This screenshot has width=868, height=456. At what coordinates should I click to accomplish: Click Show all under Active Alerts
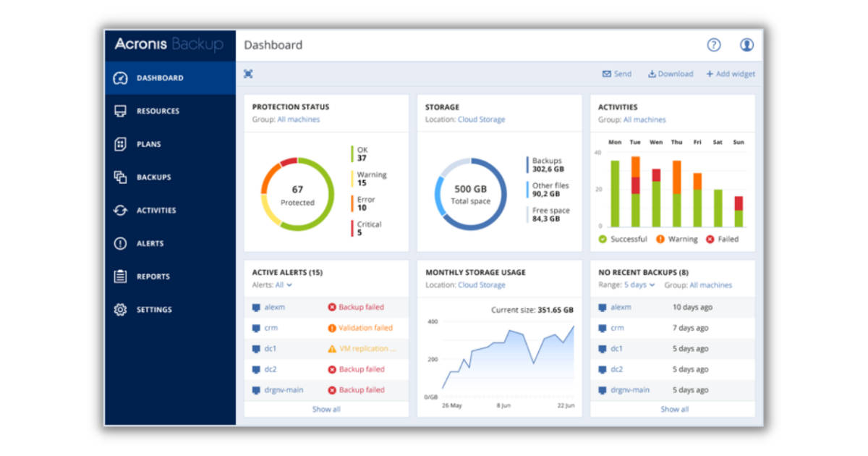[x=326, y=409]
